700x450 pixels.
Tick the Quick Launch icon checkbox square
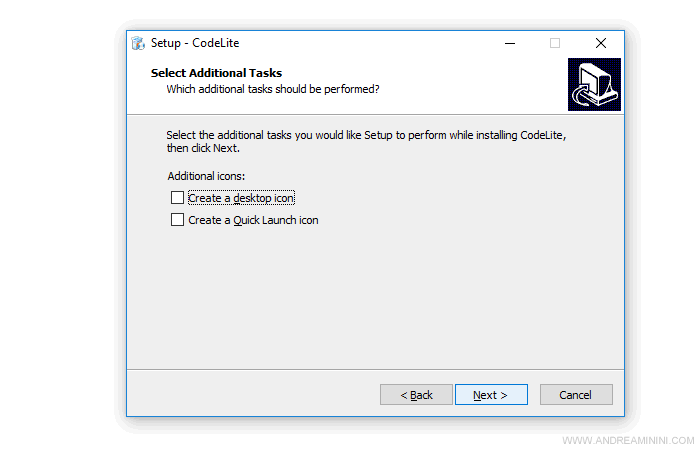pos(178,220)
